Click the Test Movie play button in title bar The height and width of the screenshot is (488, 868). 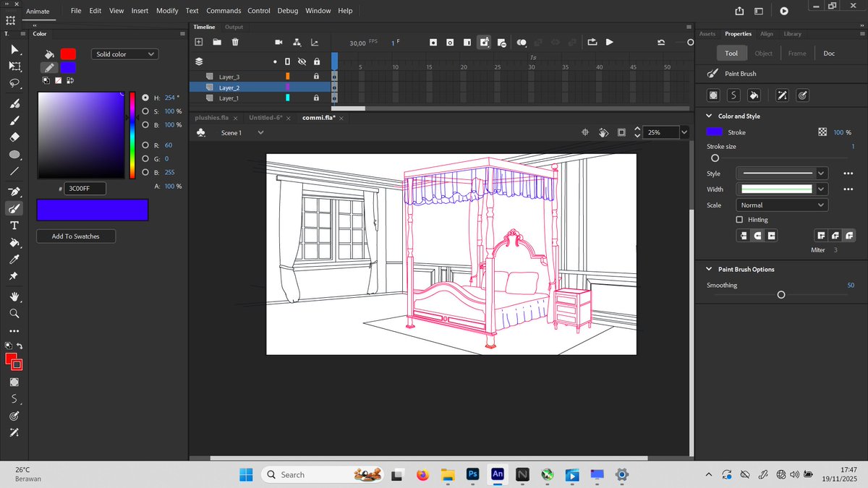click(x=784, y=11)
